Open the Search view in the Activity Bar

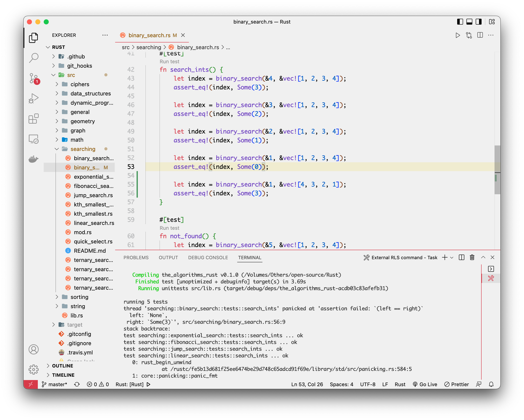click(x=34, y=58)
